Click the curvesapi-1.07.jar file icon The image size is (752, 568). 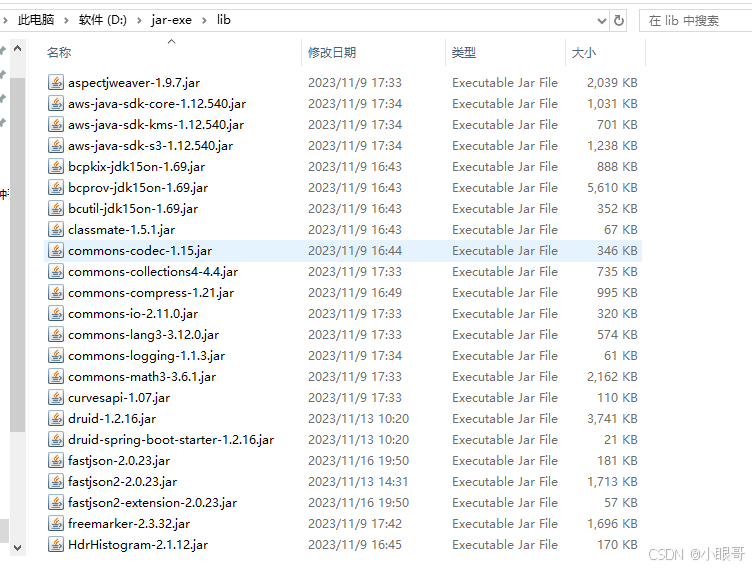(56, 398)
